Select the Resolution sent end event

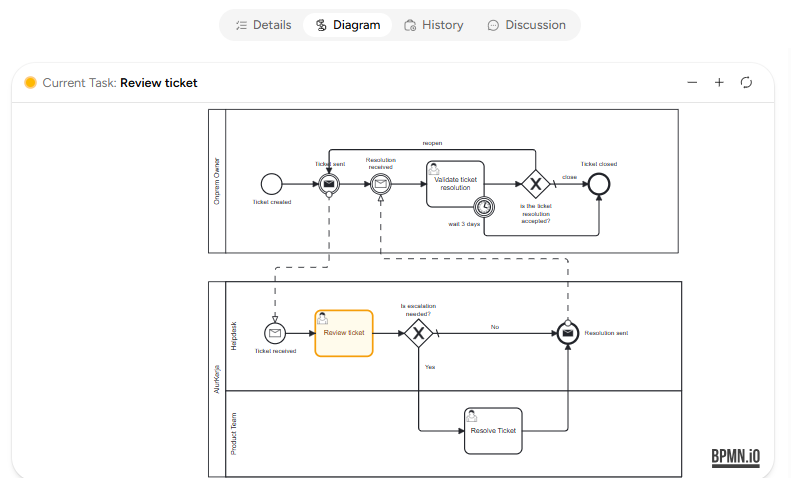(568, 333)
